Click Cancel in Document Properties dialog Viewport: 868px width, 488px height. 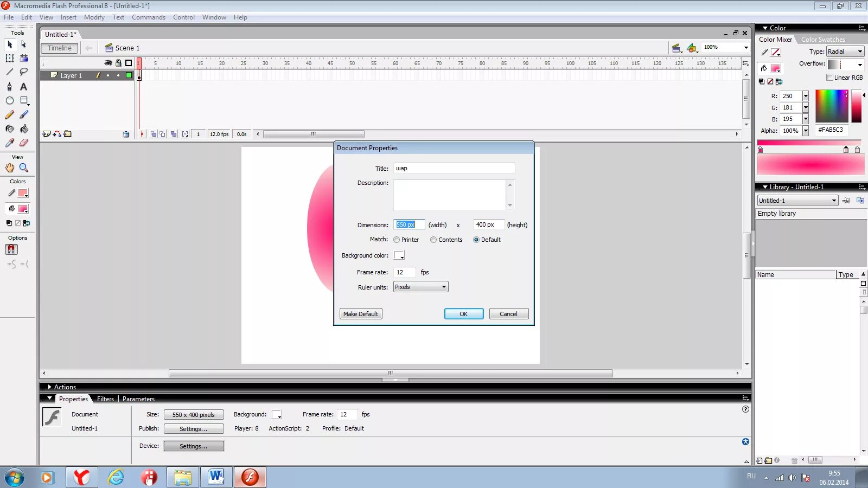509,314
